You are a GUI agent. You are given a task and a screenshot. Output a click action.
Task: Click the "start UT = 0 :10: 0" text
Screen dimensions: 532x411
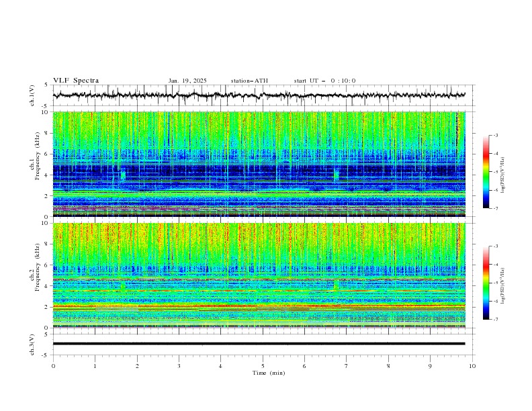pos(324,81)
